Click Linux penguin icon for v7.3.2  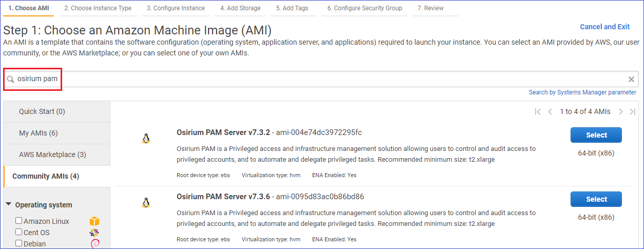[x=146, y=139]
